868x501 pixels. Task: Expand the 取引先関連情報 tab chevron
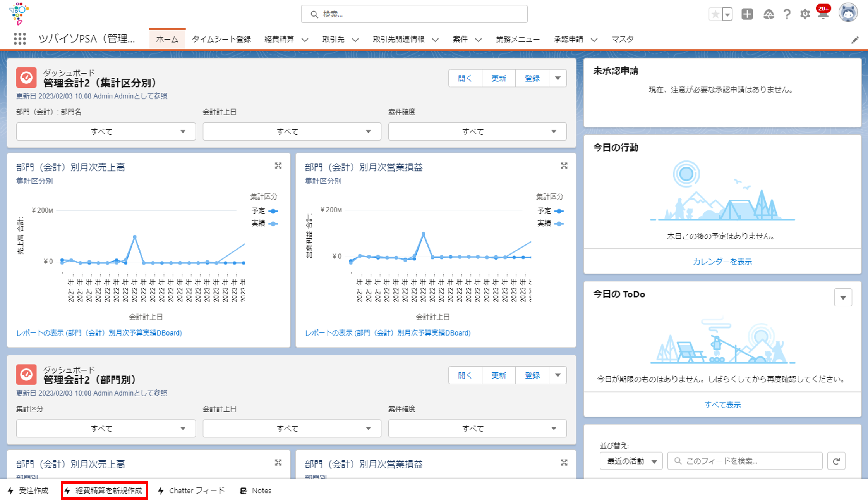coord(436,40)
